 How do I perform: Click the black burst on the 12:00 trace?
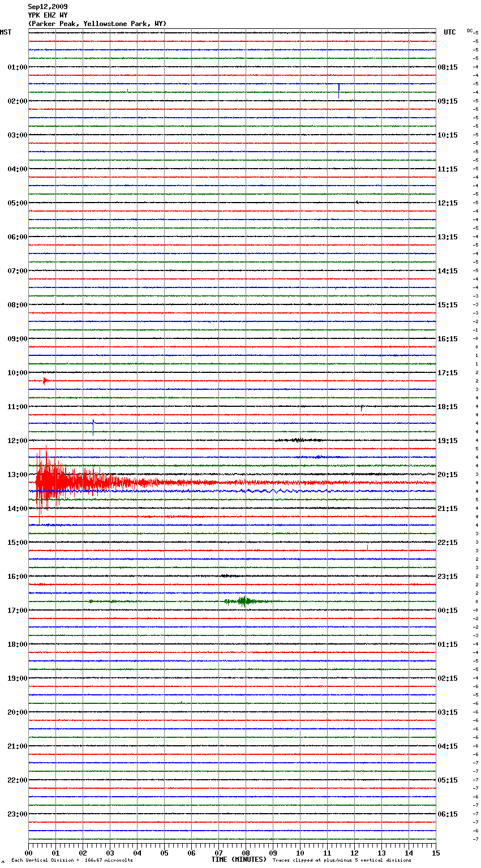point(299,440)
